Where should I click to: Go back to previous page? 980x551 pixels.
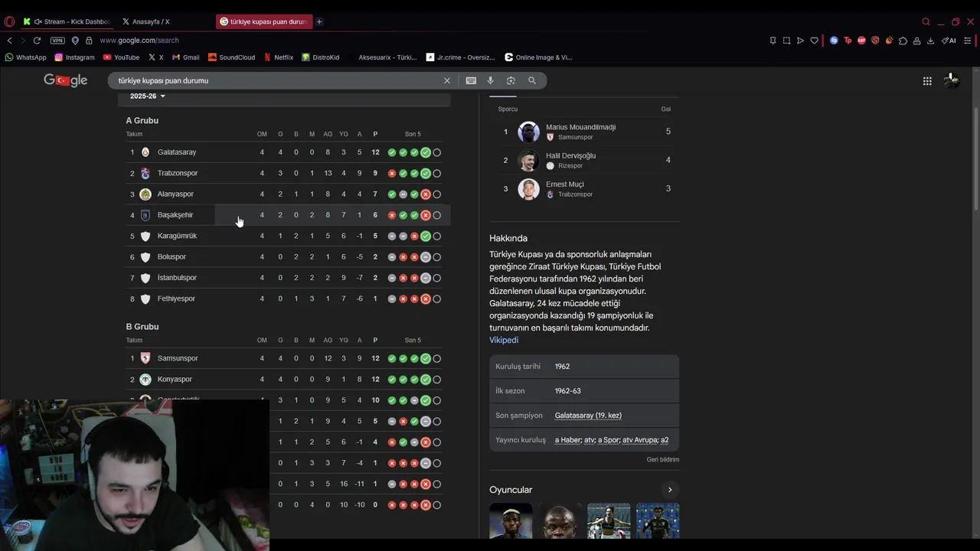click(9, 41)
